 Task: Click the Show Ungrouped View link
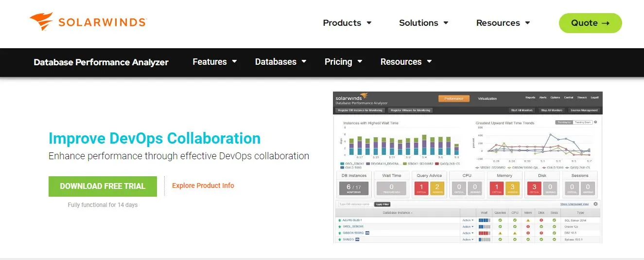point(574,204)
